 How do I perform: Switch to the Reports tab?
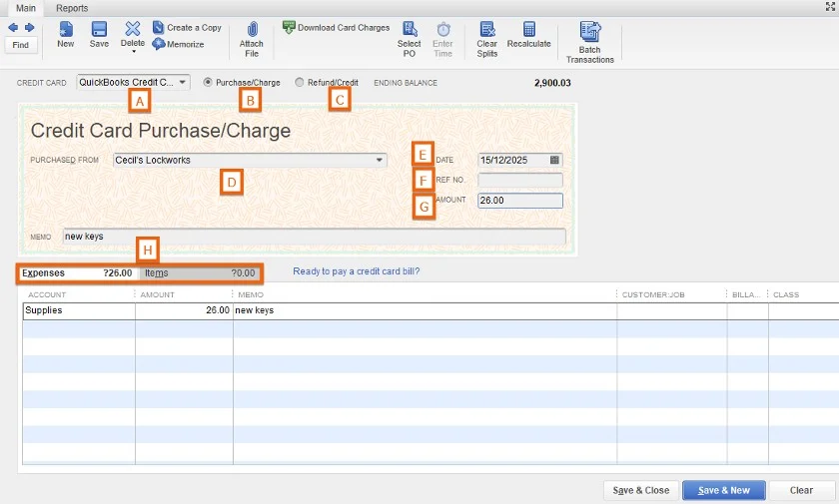[72, 8]
